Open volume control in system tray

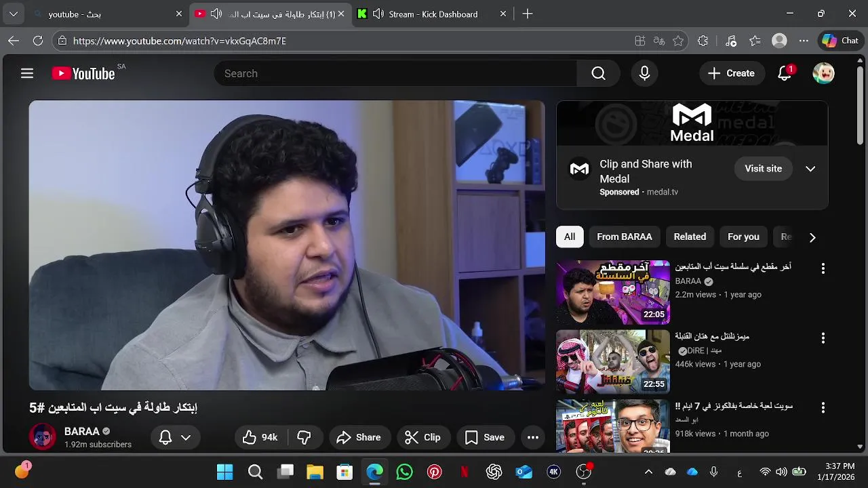click(781, 472)
